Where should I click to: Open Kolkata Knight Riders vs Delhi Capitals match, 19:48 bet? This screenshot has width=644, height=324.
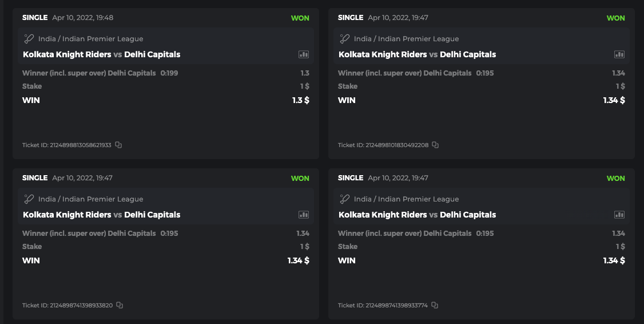pos(101,54)
